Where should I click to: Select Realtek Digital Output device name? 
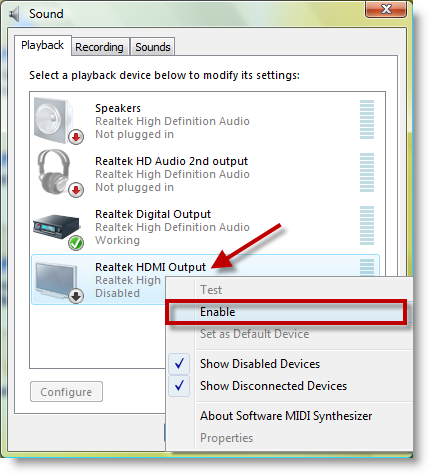tap(153, 214)
